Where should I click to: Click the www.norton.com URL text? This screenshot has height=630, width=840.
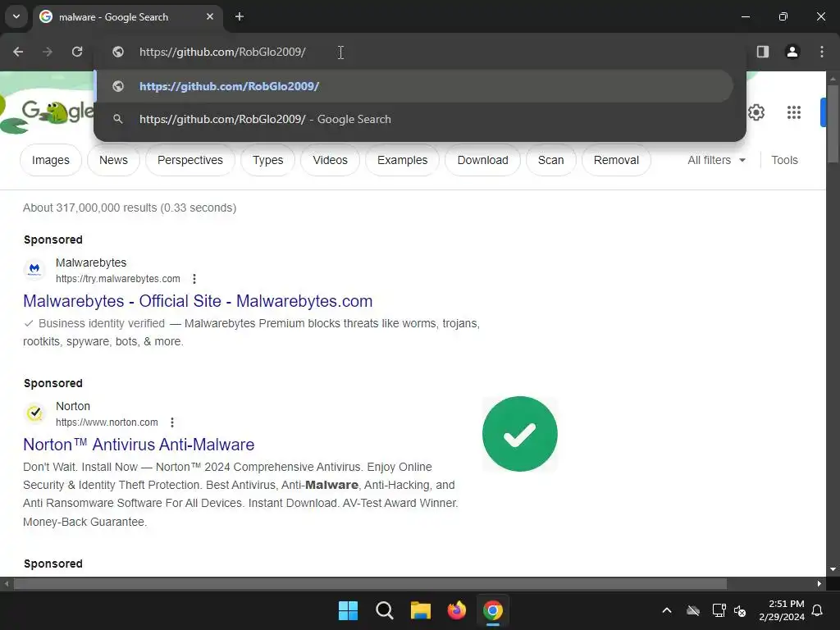pyautogui.click(x=107, y=422)
